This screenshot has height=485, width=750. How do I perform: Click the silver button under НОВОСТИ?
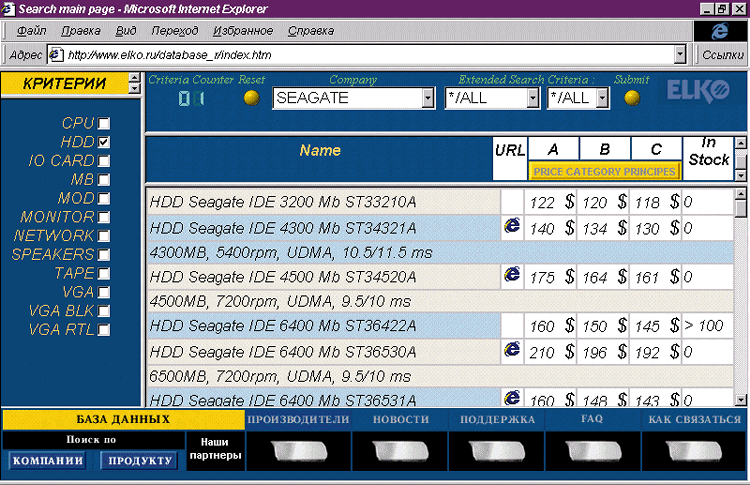[400, 451]
